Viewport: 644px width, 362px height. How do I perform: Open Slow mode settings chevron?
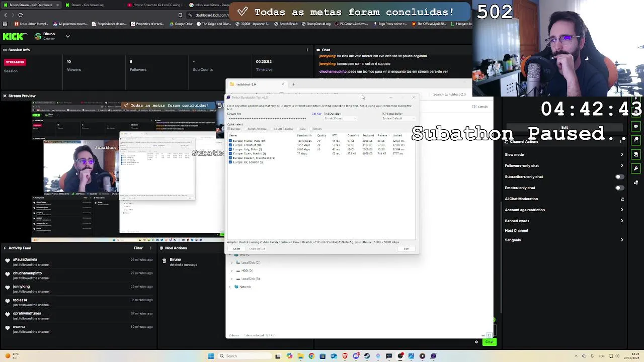[622, 154]
